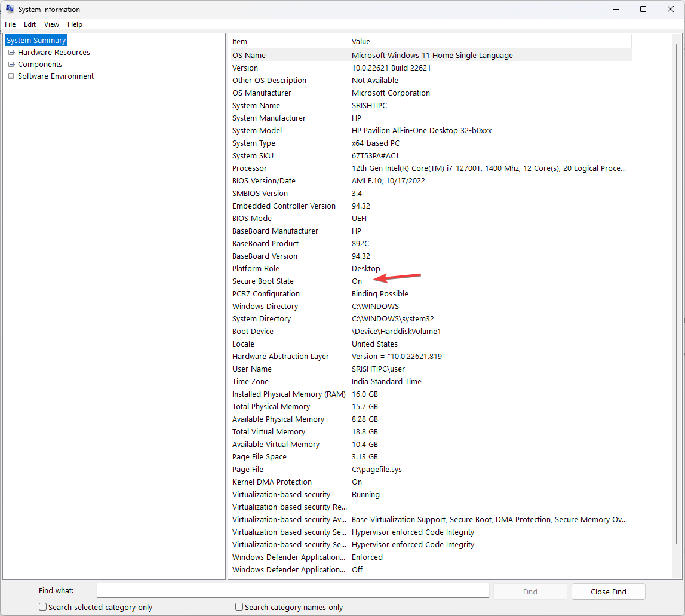685x616 pixels.
Task: Select the Locale row
Action: (431, 344)
